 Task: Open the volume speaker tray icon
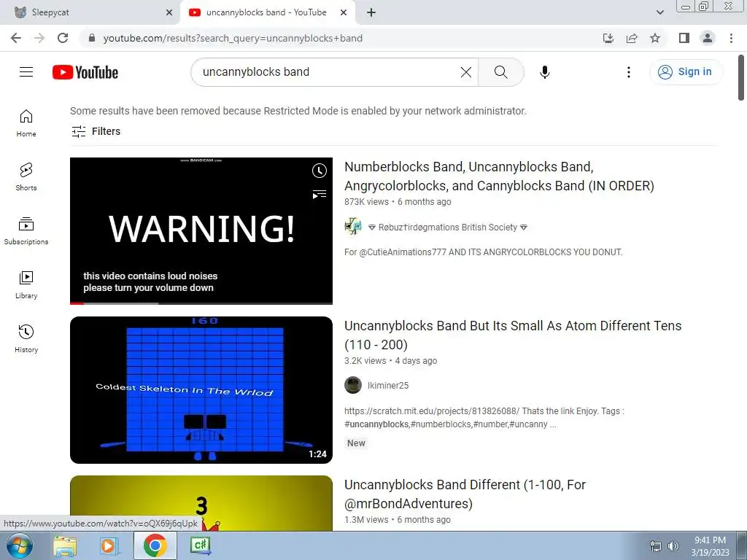[x=673, y=546]
